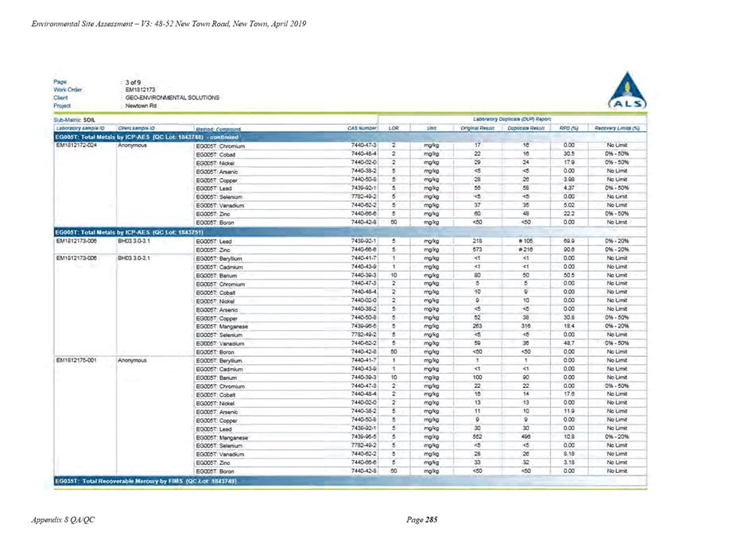Click RPD value 17.6

click(569, 394)
